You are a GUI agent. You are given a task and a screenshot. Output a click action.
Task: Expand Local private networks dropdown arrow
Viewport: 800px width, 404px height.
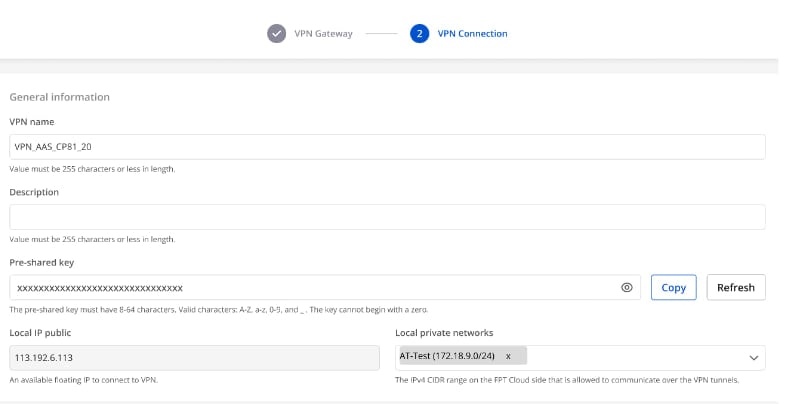click(x=753, y=357)
